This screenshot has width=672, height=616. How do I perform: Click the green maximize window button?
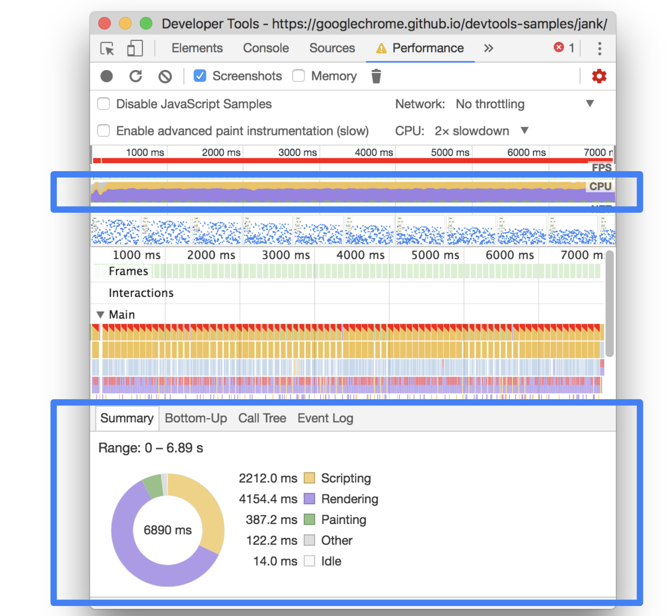click(x=146, y=23)
